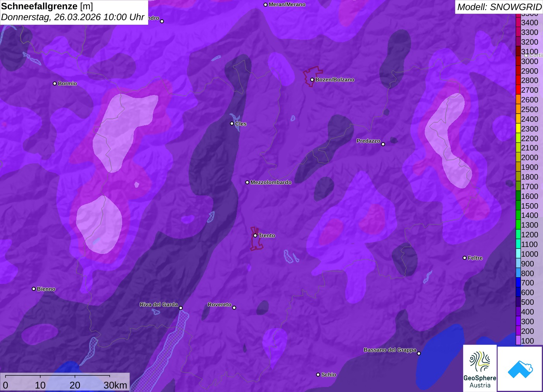Click the '30km' scale bar label
The width and height of the screenshot is (543, 392).
pos(115,385)
